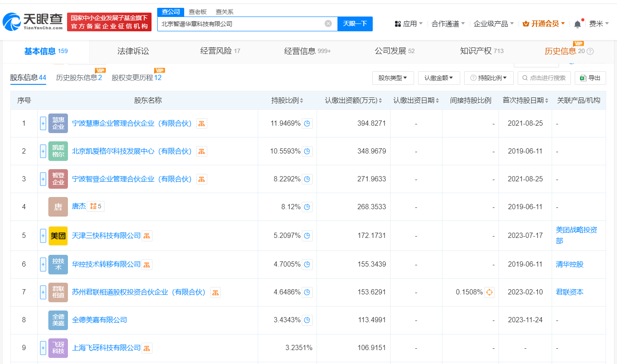Open equity structure icon for 天津三快科技有限公司
Viewport: 617px width, 364px height.
point(147,236)
